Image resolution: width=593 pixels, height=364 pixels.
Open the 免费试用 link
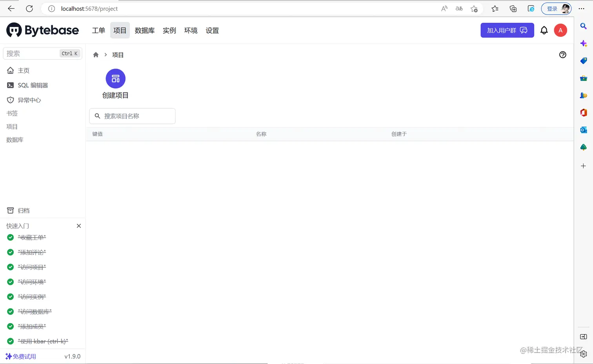[x=21, y=356]
